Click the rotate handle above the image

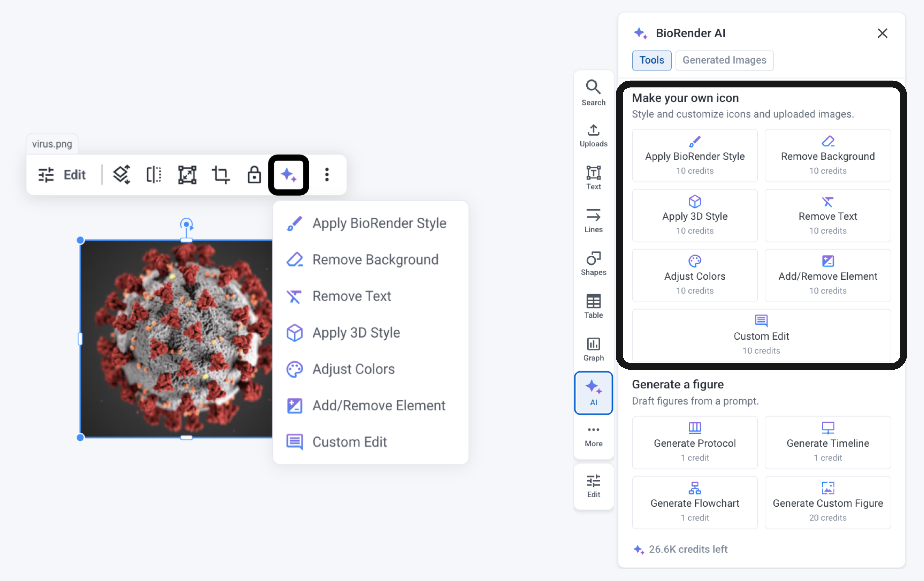pos(187,224)
